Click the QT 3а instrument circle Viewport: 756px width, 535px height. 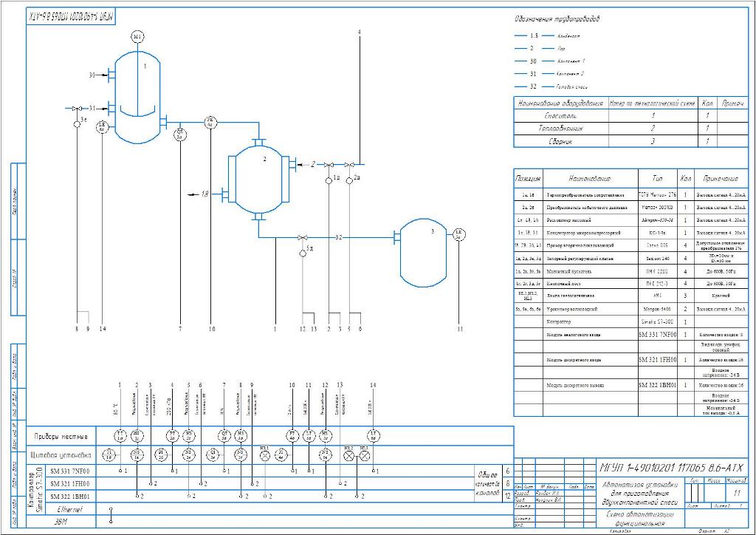[x=224, y=436]
